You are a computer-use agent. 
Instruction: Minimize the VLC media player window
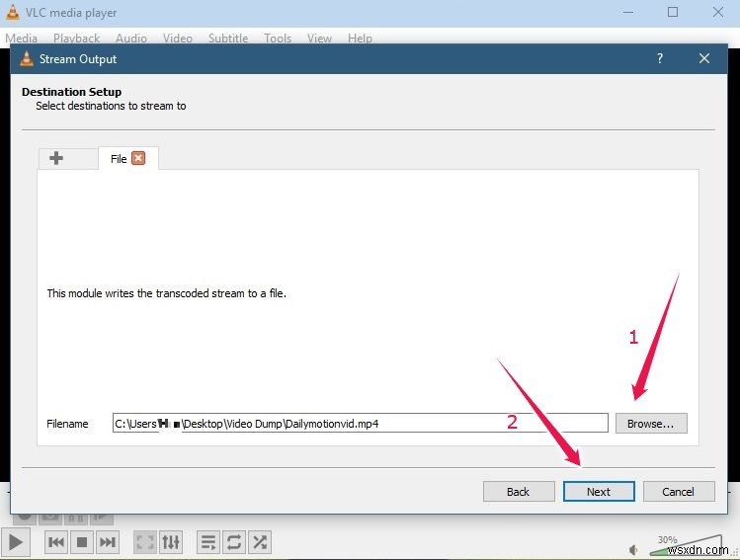pyautogui.click(x=628, y=12)
